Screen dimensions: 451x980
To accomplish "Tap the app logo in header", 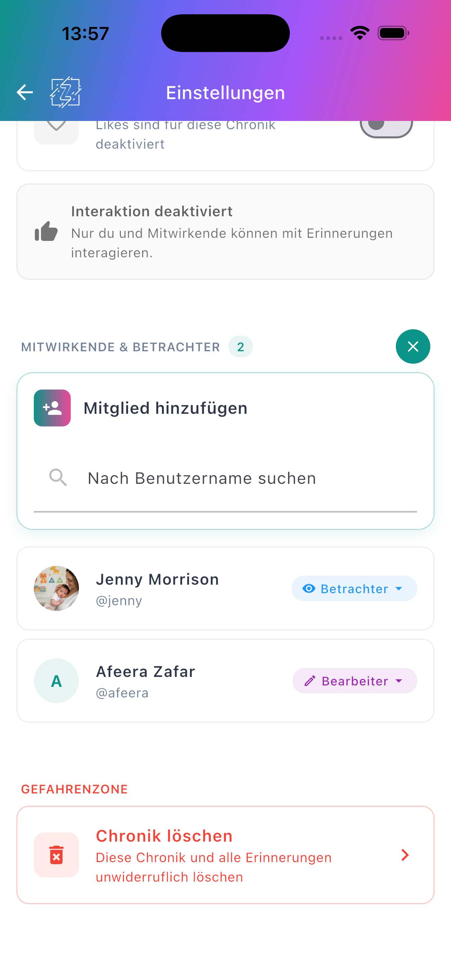I will point(65,93).
